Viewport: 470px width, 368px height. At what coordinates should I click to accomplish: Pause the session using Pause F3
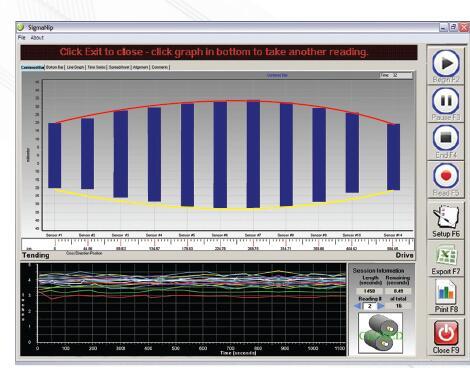tap(446, 104)
